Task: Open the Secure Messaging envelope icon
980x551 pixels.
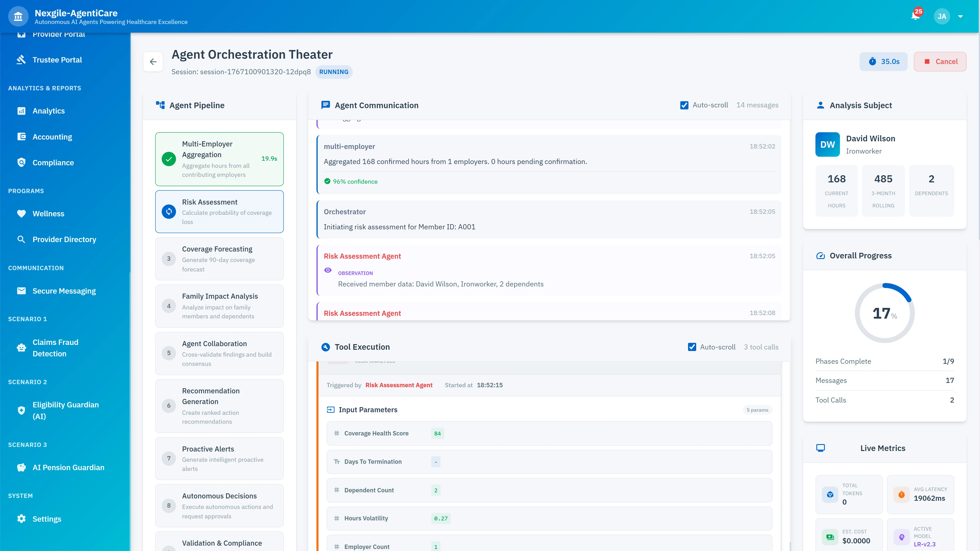Action: coord(22,291)
